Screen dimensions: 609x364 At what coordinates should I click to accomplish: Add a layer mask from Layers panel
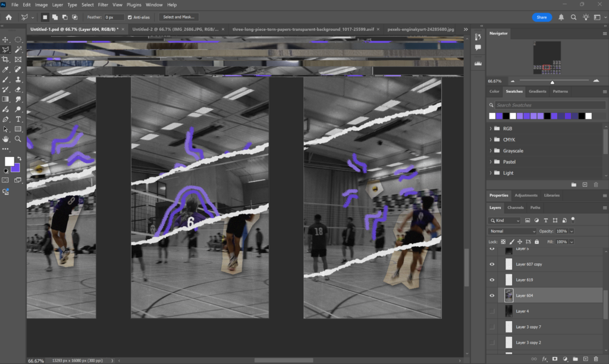pos(554,359)
